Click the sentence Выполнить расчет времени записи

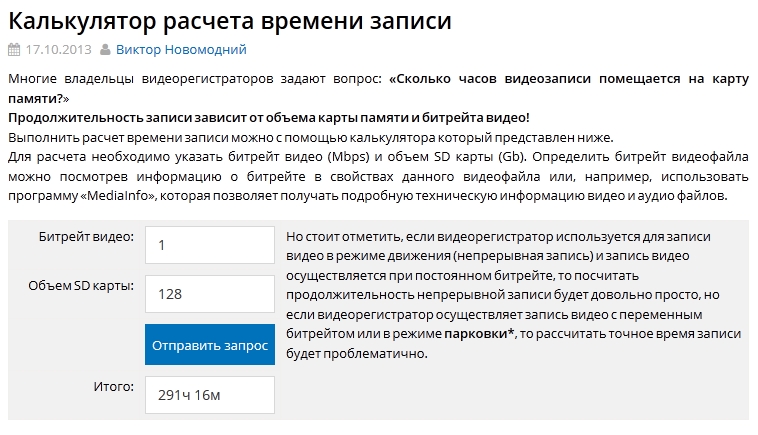coord(310,137)
